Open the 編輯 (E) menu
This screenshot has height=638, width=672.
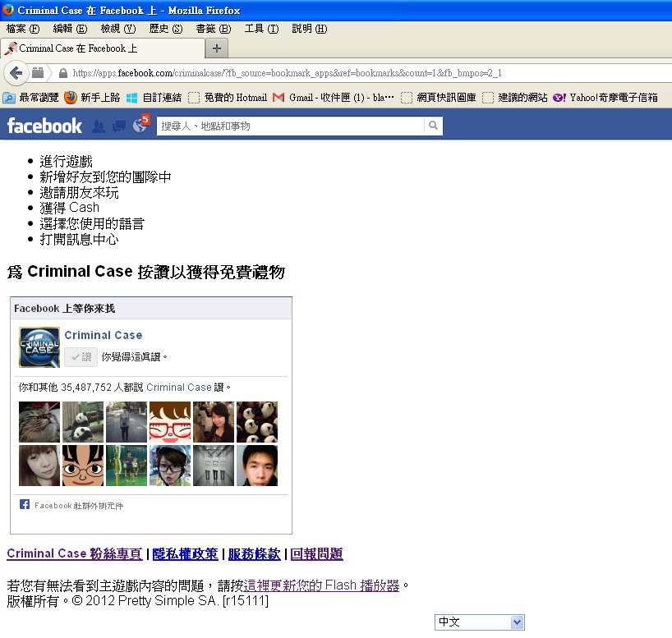(x=70, y=29)
